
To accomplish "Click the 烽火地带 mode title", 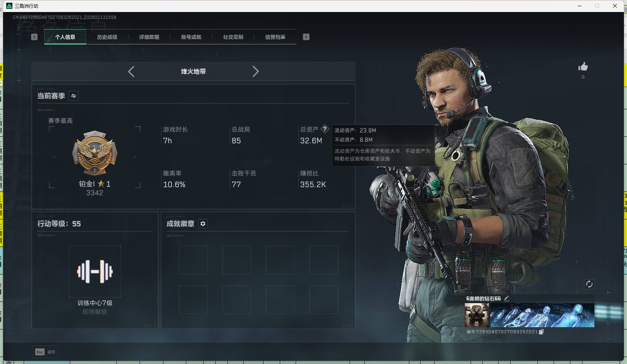I will tap(193, 71).
